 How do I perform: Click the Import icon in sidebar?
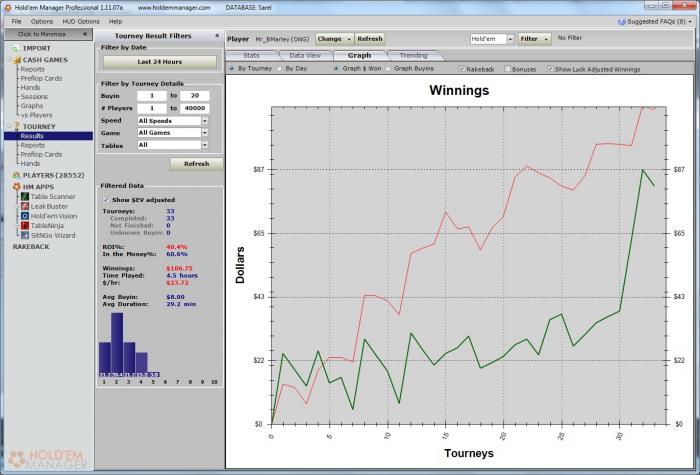pyautogui.click(x=16, y=48)
